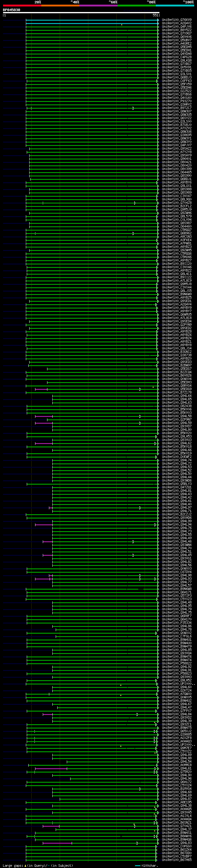This screenshot has height=868, width=197.
Task: Click the cyan ~100% legend segment
Action: (x=175, y=6)
